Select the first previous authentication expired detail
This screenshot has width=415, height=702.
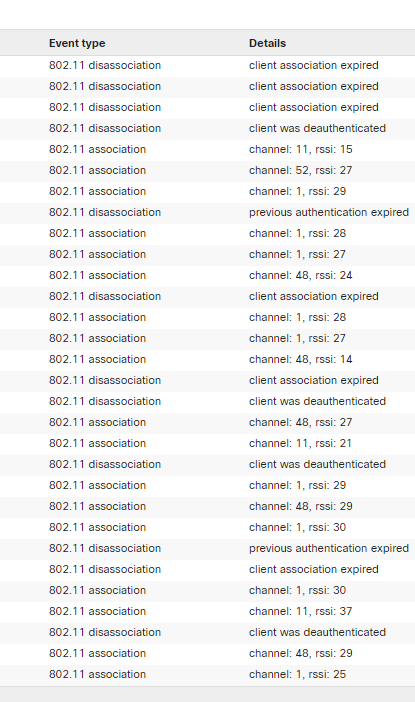(x=329, y=212)
